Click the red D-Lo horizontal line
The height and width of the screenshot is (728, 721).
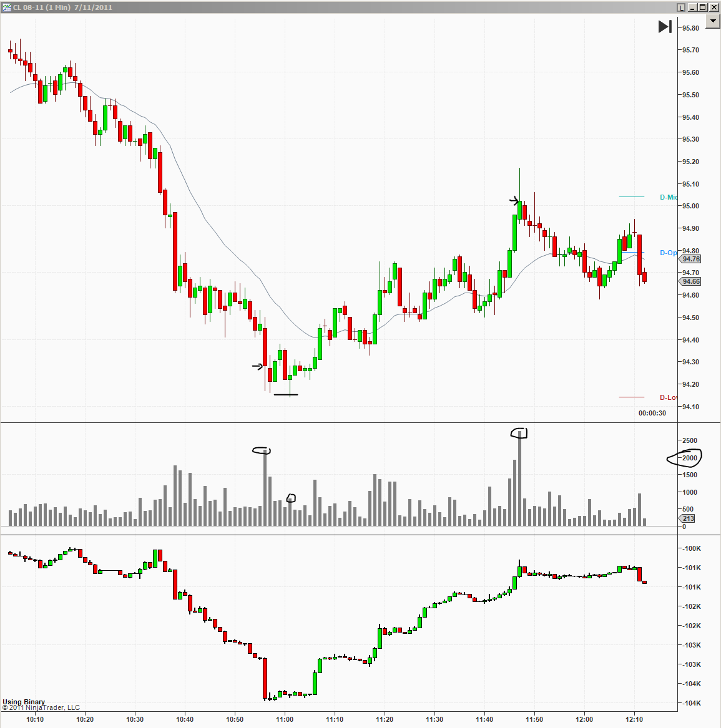[x=632, y=397]
